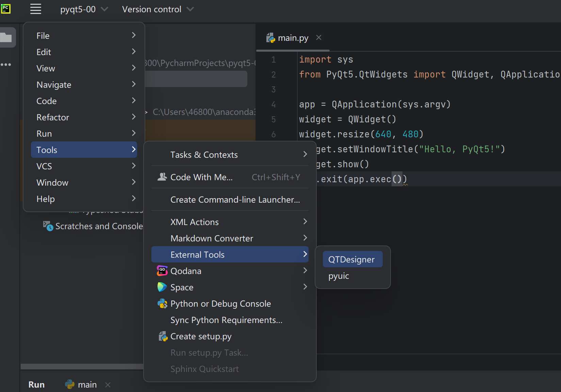The width and height of the screenshot is (561, 392).
Task: Expand the XML Actions submenu
Action: [x=230, y=222]
